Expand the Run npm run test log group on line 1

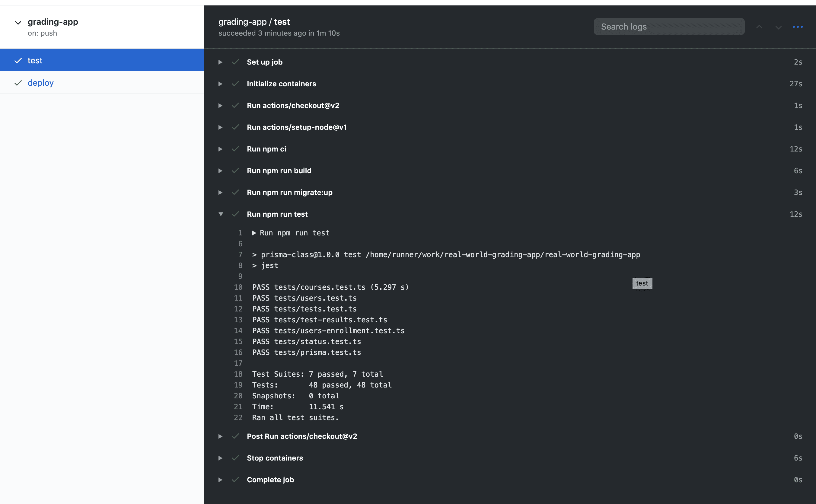254,233
